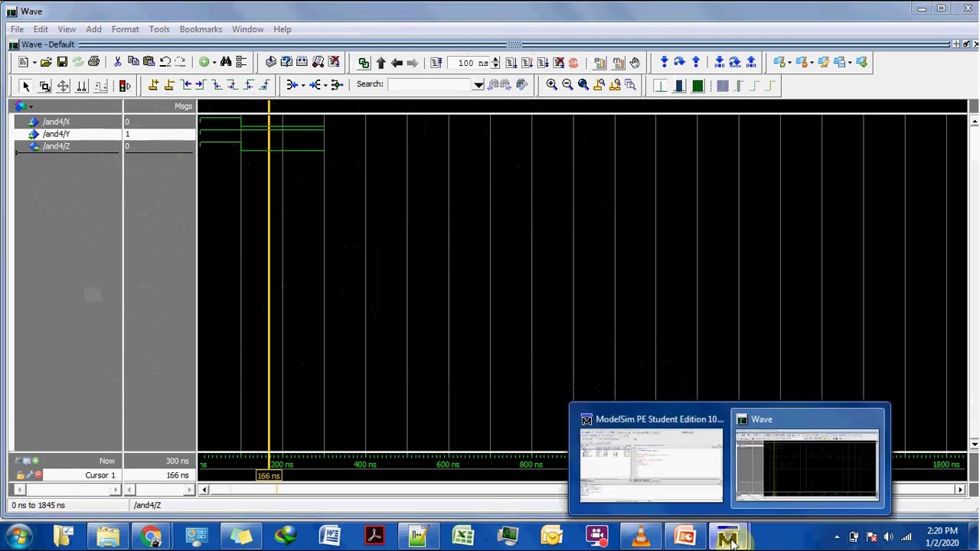The image size is (980, 551).
Task: Open Microsoft Word from taskbar
Action: click(x=330, y=536)
